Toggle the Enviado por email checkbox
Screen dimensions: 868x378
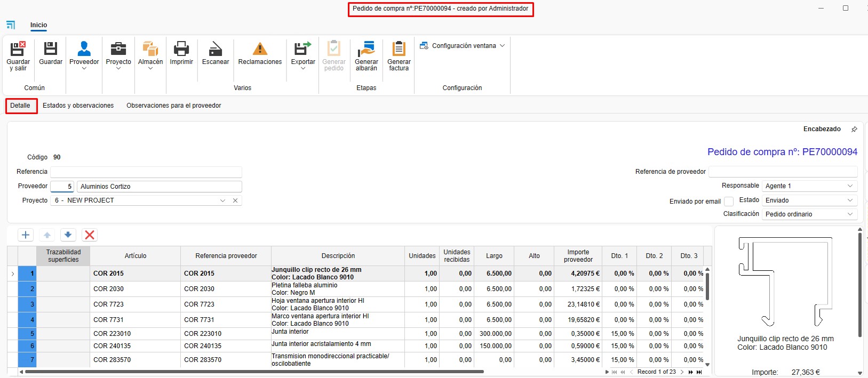(x=729, y=202)
